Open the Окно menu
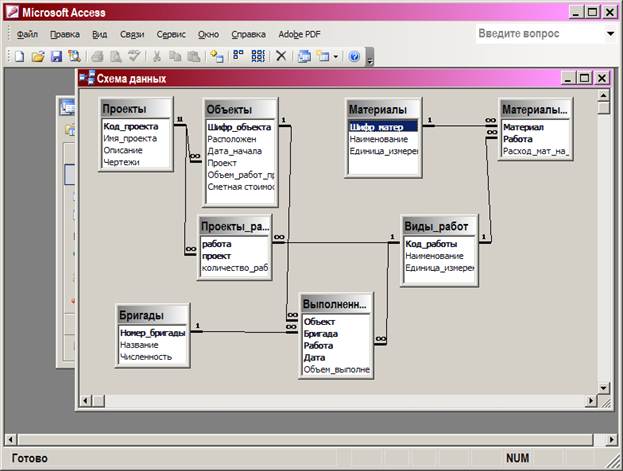The height and width of the screenshot is (471, 623). pos(208,35)
